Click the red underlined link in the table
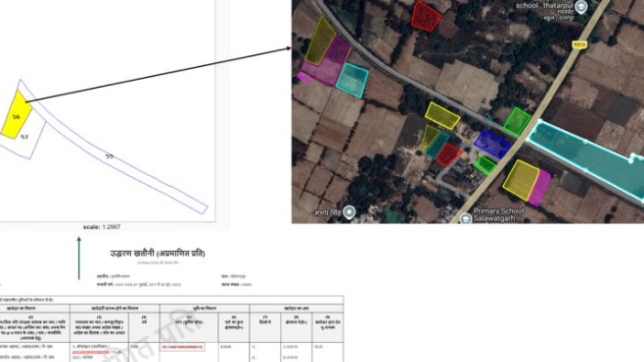 click(92, 352)
